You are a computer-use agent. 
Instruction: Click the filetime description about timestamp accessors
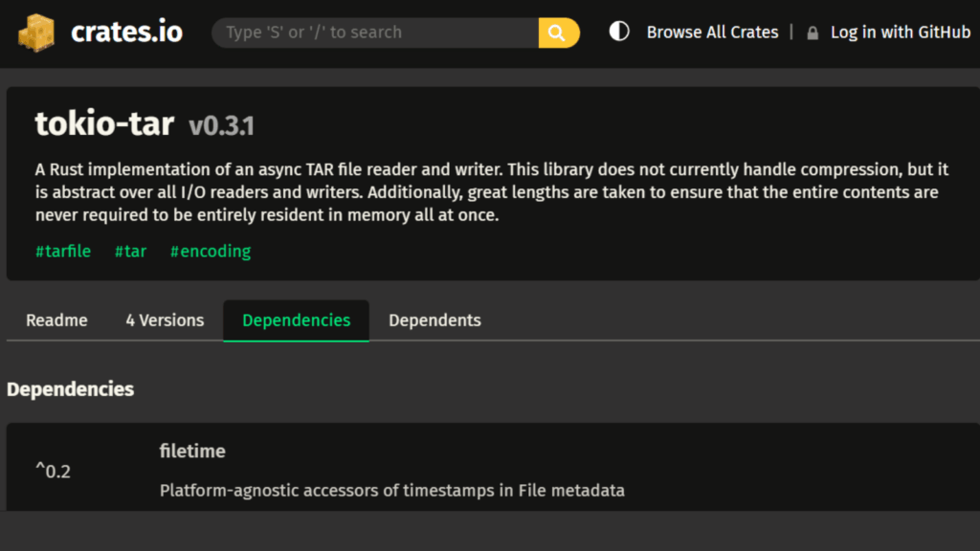(x=391, y=491)
